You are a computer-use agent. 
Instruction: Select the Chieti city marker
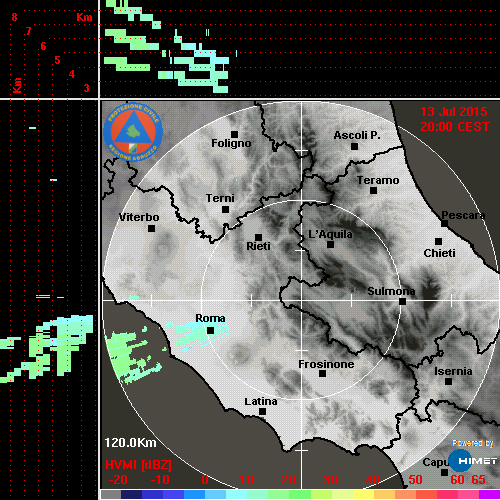pyautogui.click(x=438, y=241)
